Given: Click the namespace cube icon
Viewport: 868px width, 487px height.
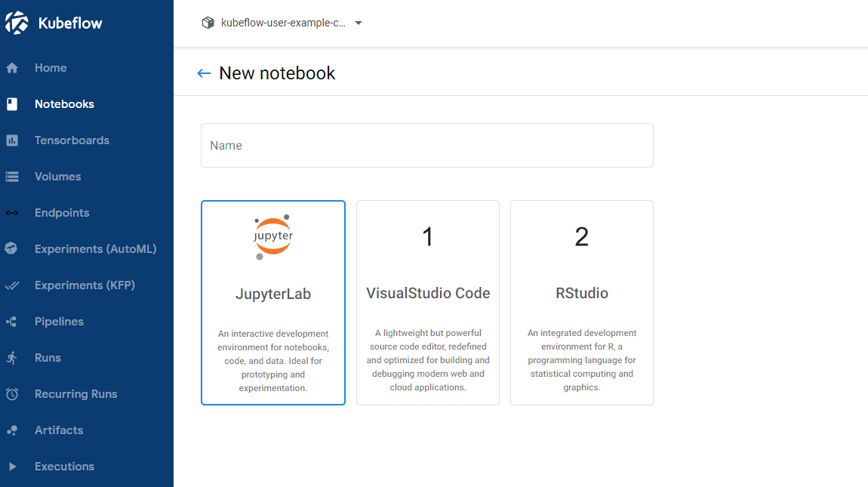Looking at the screenshot, I should [208, 23].
